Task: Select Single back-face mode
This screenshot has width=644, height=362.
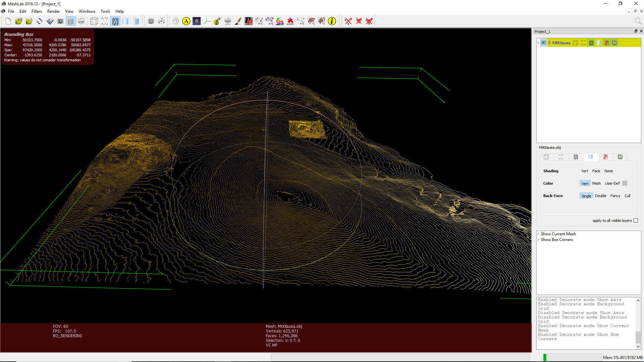Action: (x=586, y=196)
